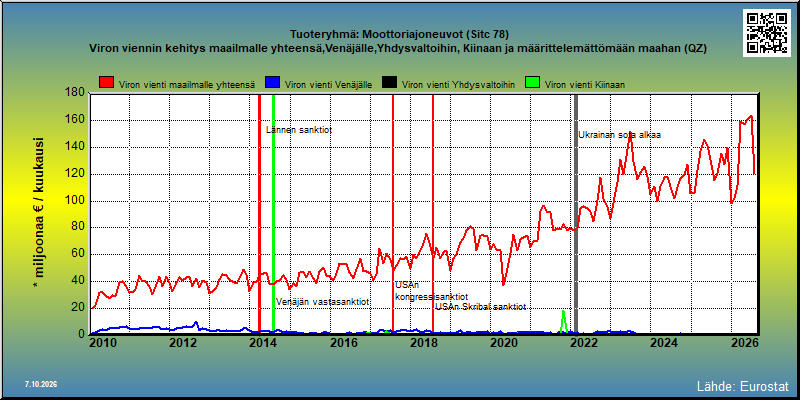This screenshot has width=800, height=400.
Task: Click y-axis value 60
Action: coord(78,254)
